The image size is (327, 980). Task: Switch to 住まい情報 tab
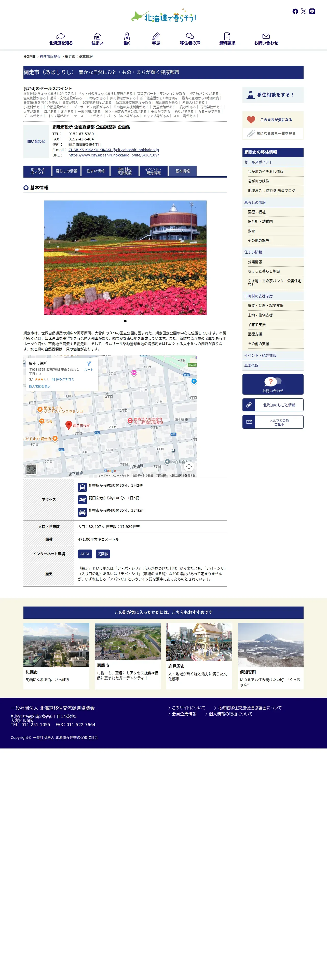coord(95,171)
